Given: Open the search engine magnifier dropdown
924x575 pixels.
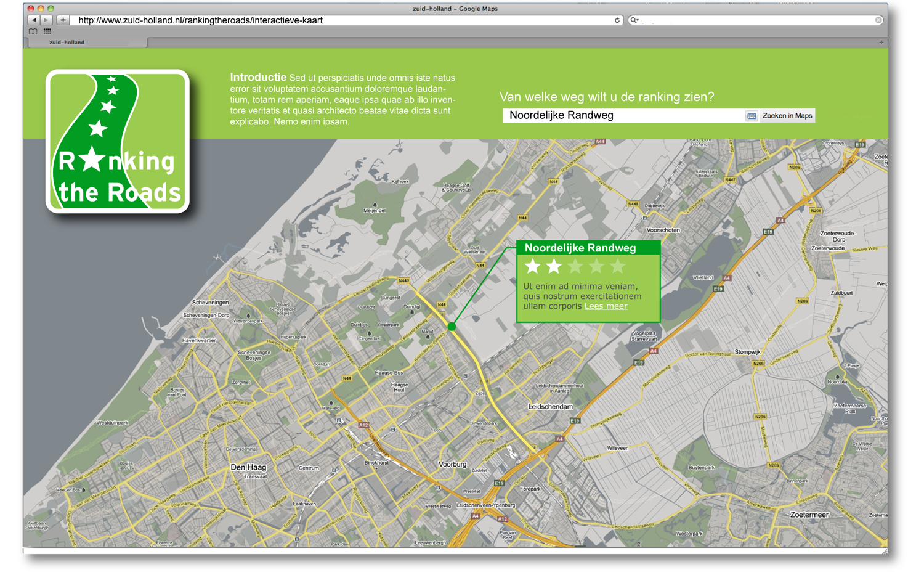Looking at the screenshot, I should 634,20.
